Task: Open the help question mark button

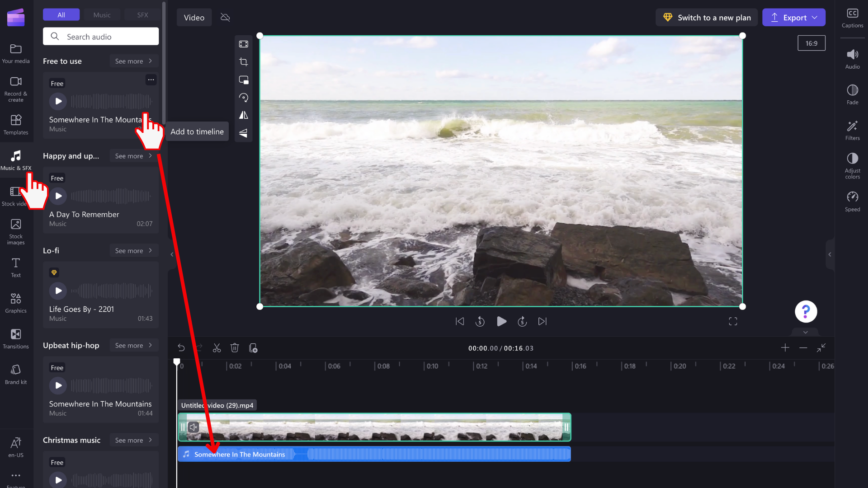Action: point(806,311)
